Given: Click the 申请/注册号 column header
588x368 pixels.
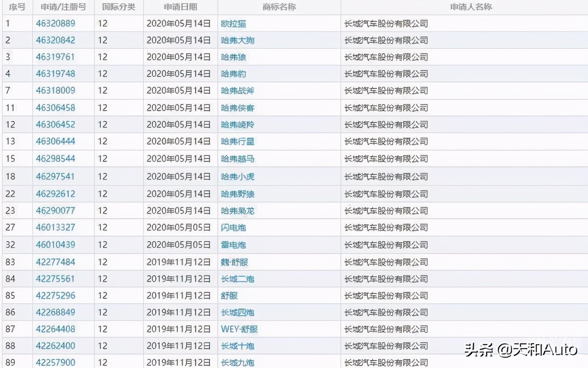Looking at the screenshot, I should pos(63,7).
